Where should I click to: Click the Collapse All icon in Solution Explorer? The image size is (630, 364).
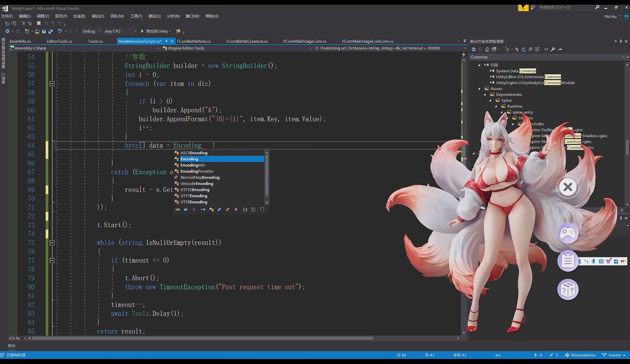pyautogui.click(x=530, y=49)
